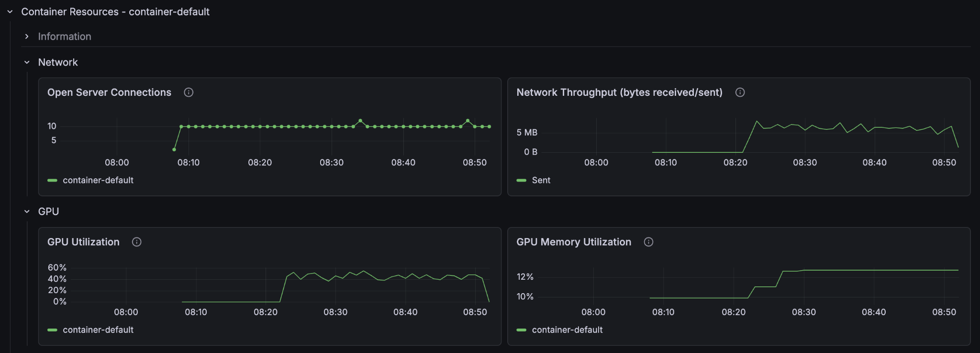Click green swatch in GPU Utilization legend
Viewport: 980px width, 353px height.
(x=52, y=330)
